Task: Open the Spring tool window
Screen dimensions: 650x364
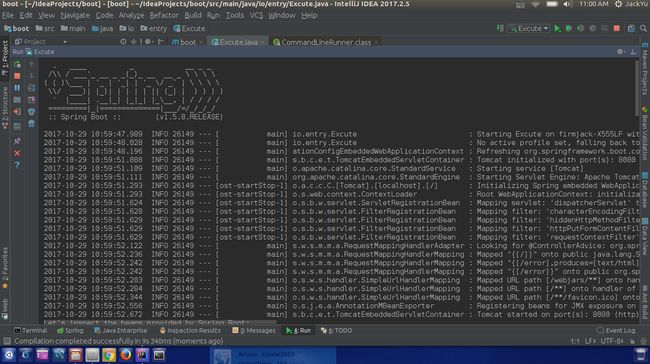Action: pos(70,330)
